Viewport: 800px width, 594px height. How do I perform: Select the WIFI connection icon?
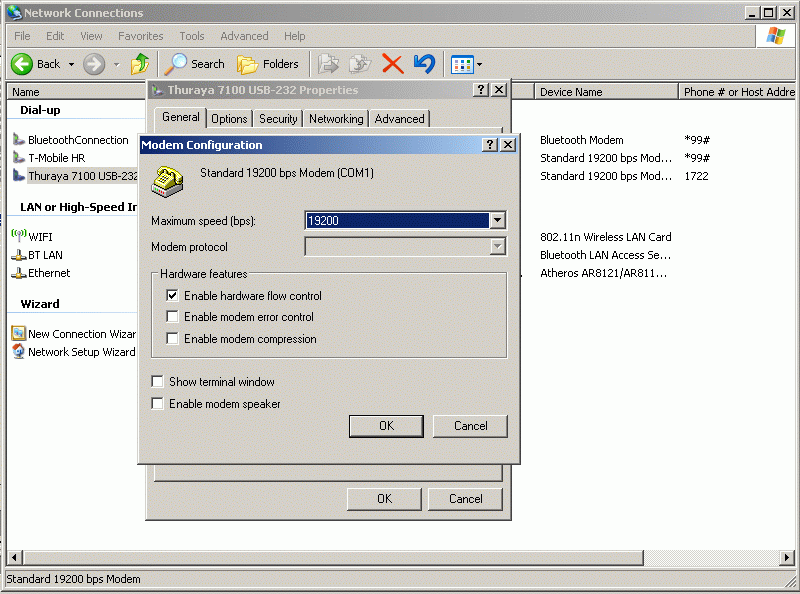[19, 236]
